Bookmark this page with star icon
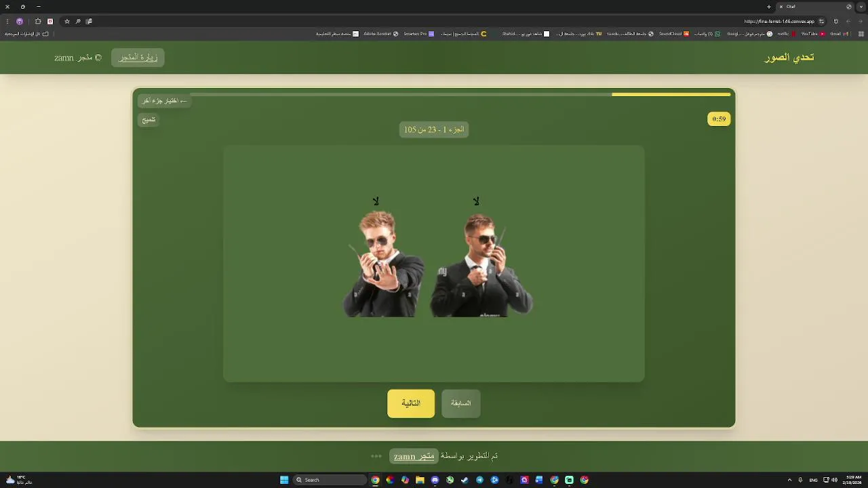The height and width of the screenshot is (488, 868). click(x=67, y=21)
